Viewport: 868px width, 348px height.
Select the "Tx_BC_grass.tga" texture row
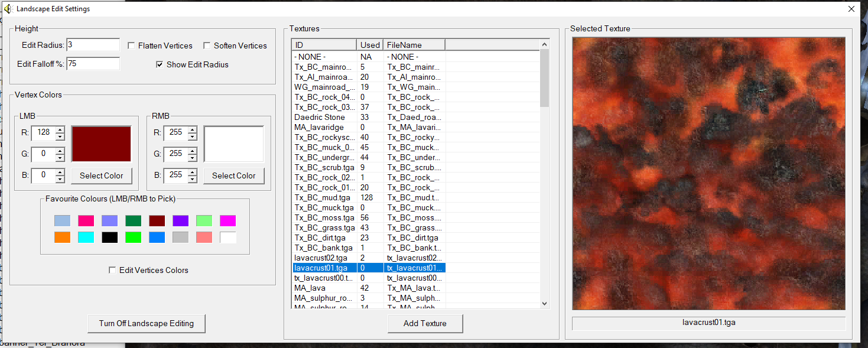click(369, 227)
